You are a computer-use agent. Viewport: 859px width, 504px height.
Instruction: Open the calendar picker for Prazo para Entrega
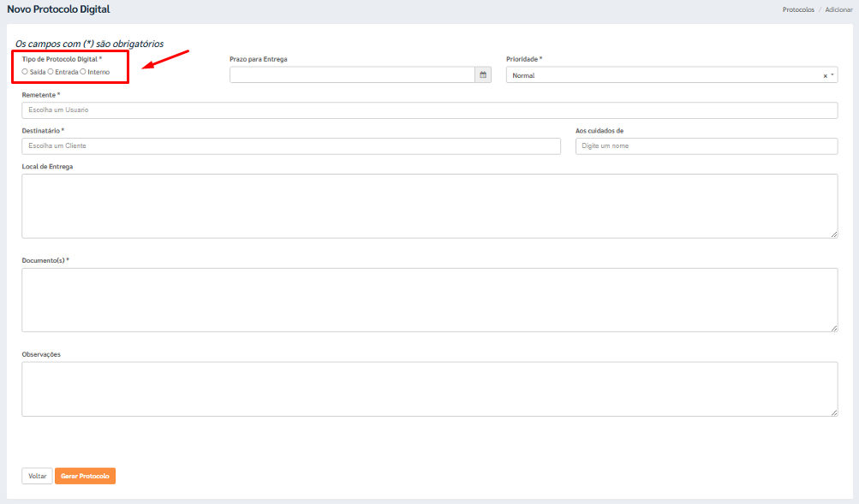pyautogui.click(x=483, y=75)
